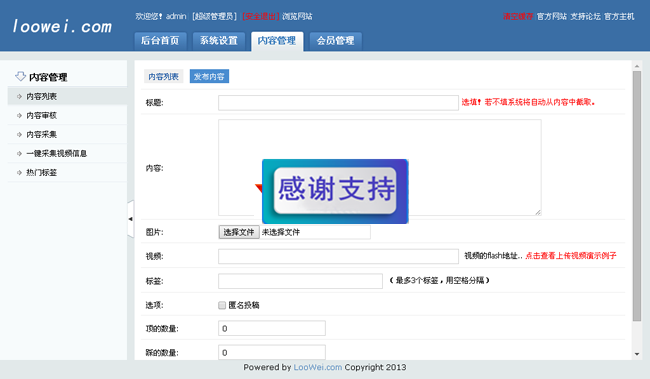Click the 顶的数量 number field
The image size is (650, 379).
tap(272, 328)
